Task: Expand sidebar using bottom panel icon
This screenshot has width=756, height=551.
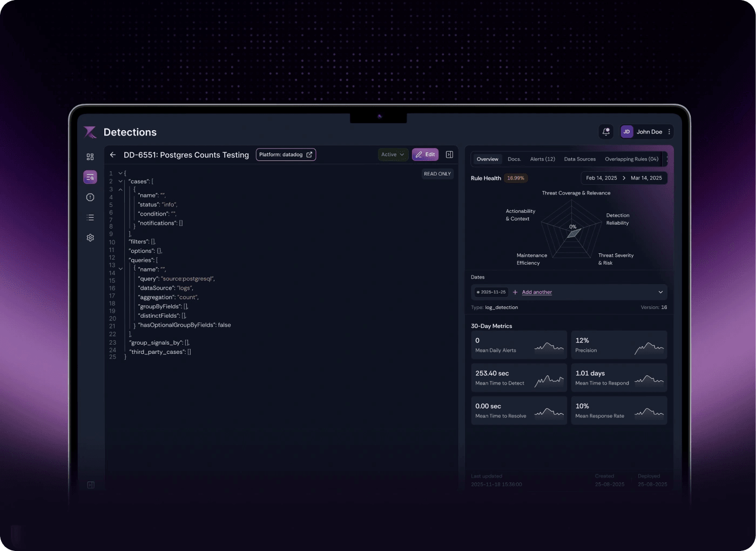Action: coord(91,485)
